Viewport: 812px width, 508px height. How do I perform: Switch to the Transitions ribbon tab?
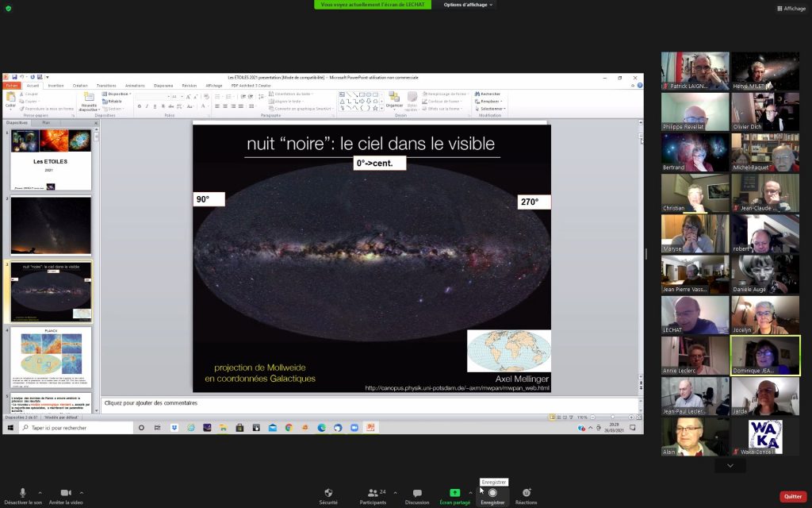106,86
